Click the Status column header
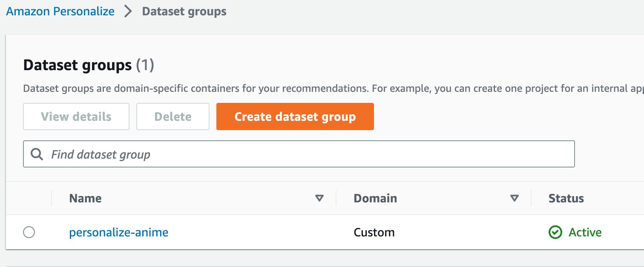 coord(566,198)
